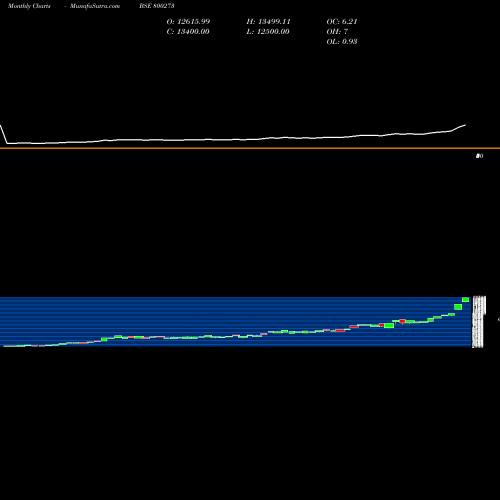Viewport: 500px width, 500px height.
Task: Select the low value 'L: 12500.00'
Action: [268, 31]
